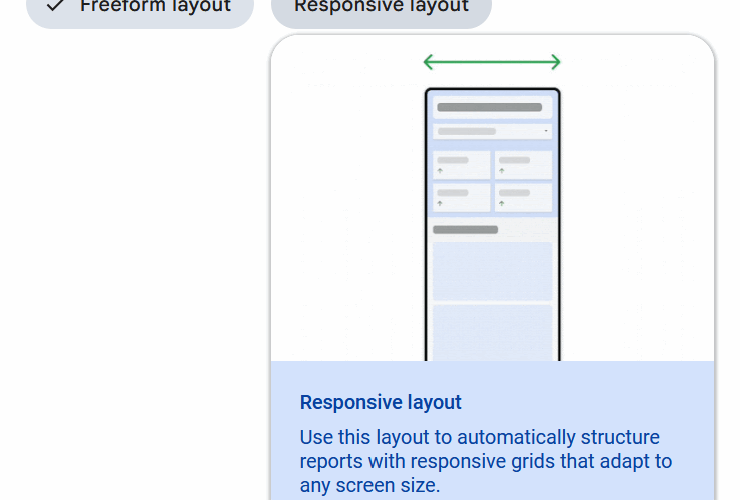The image size is (740, 500).
Task: Click the second chart placeholder at the mockup bottom
Action: click(492, 332)
